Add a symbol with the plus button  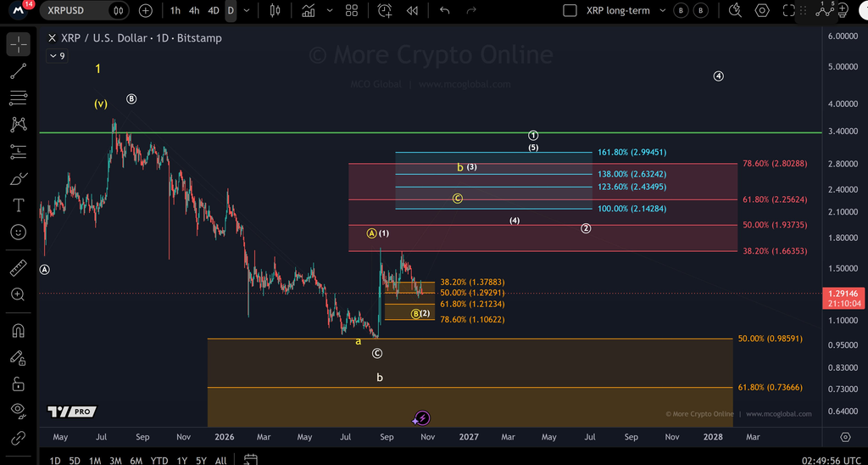coord(146,10)
